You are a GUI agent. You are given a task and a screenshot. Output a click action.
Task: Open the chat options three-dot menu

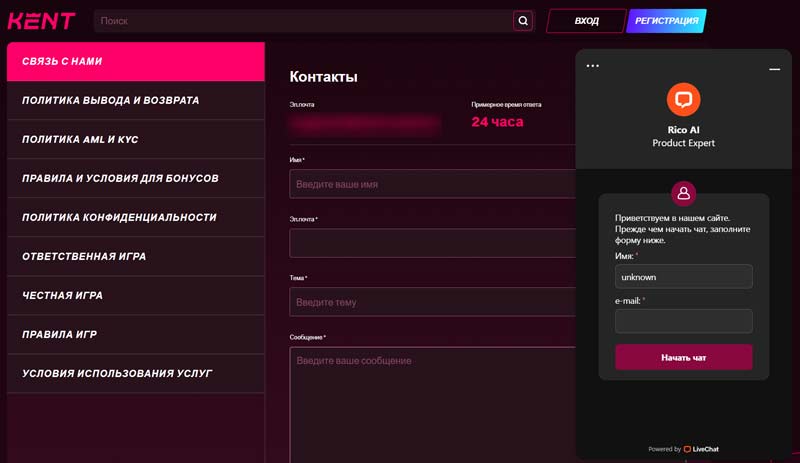(x=593, y=66)
